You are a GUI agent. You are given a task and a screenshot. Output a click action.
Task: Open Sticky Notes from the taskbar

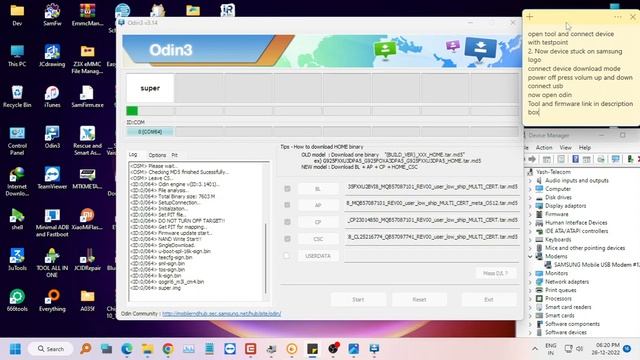click(x=312, y=349)
